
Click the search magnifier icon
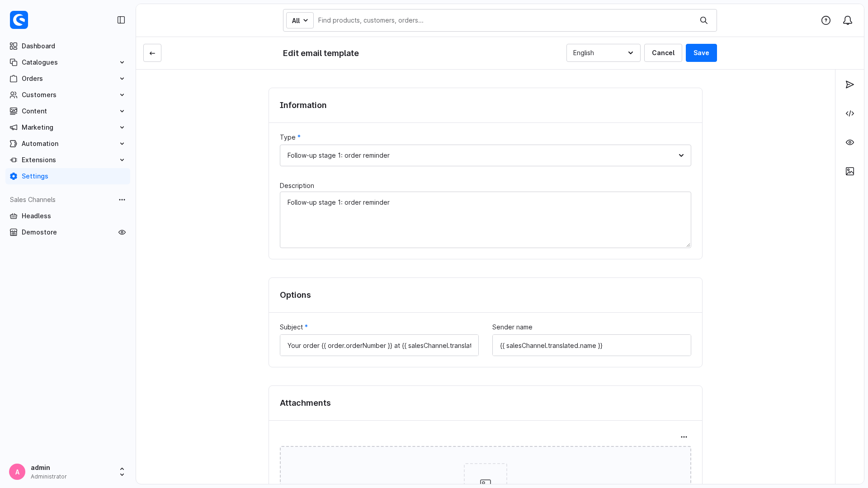(704, 20)
